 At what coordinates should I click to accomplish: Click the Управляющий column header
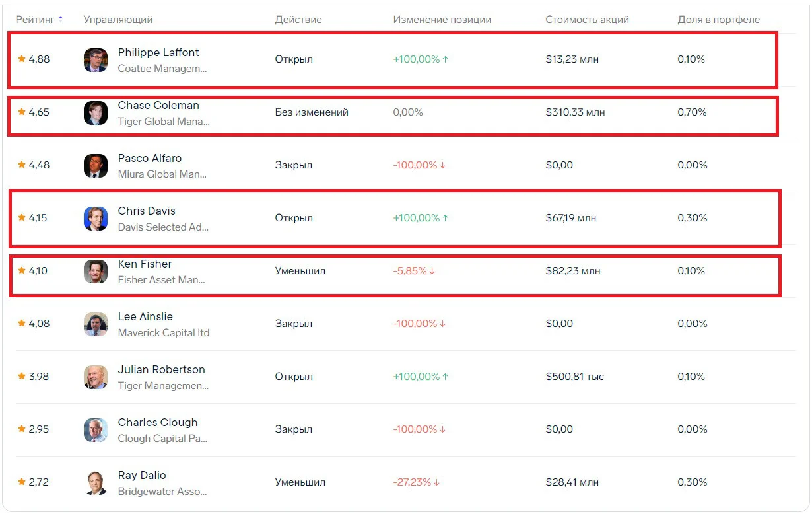118,20
